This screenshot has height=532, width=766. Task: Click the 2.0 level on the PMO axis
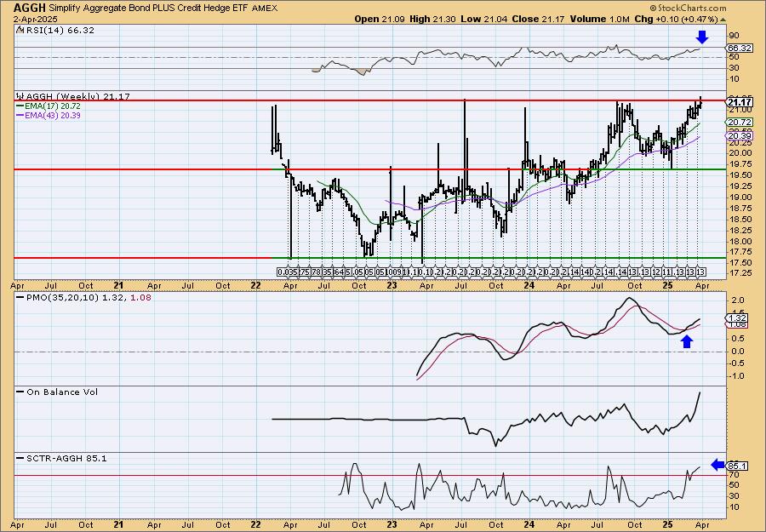click(x=738, y=300)
